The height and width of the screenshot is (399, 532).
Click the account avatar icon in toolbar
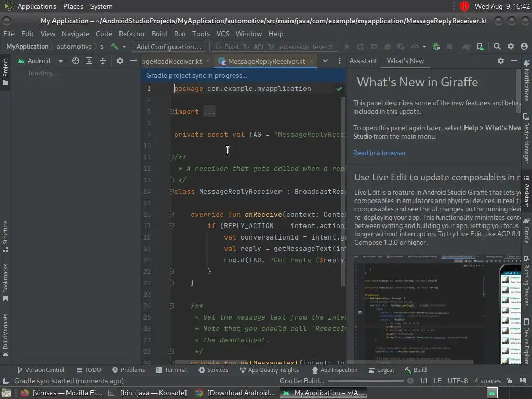pyautogui.click(x=524, y=46)
